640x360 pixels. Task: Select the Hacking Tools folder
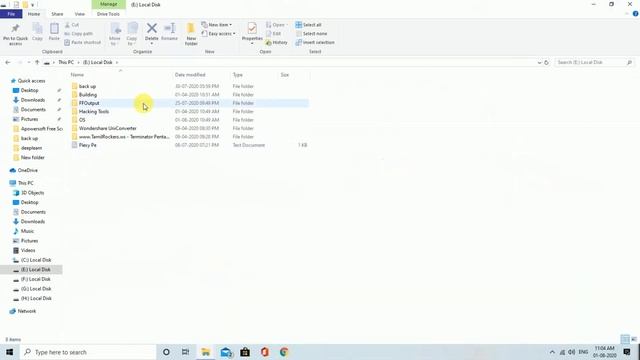pos(94,111)
